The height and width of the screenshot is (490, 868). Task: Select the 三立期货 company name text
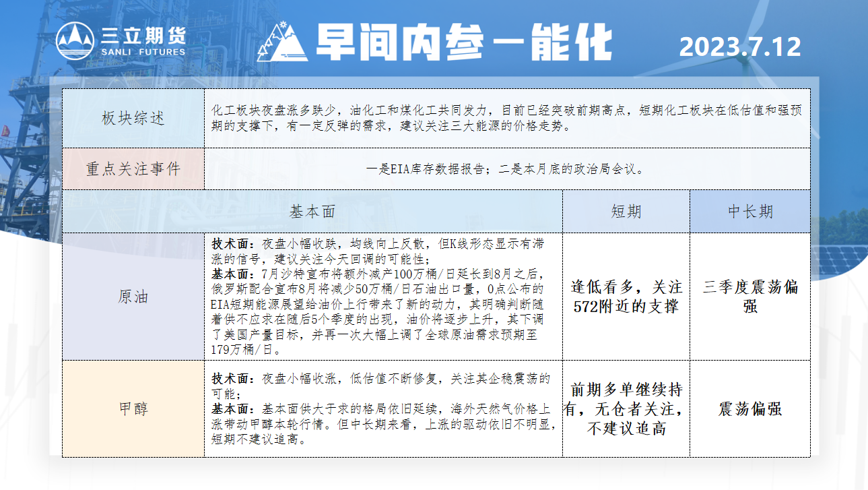[143, 35]
